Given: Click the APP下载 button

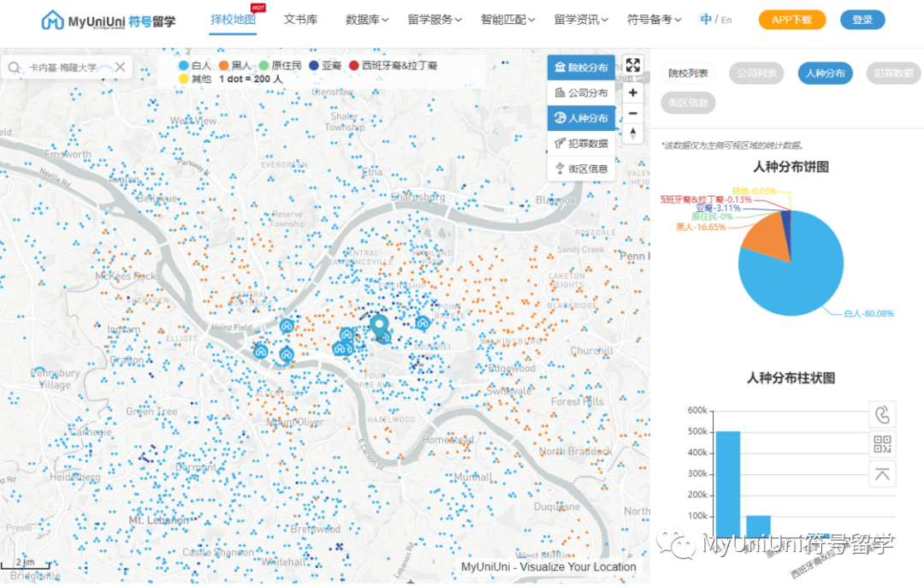Looking at the screenshot, I should (x=791, y=20).
